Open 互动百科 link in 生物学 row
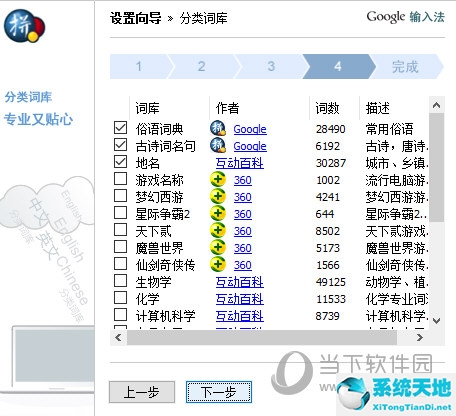The height and width of the screenshot is (416, 456). pos(240,282)
